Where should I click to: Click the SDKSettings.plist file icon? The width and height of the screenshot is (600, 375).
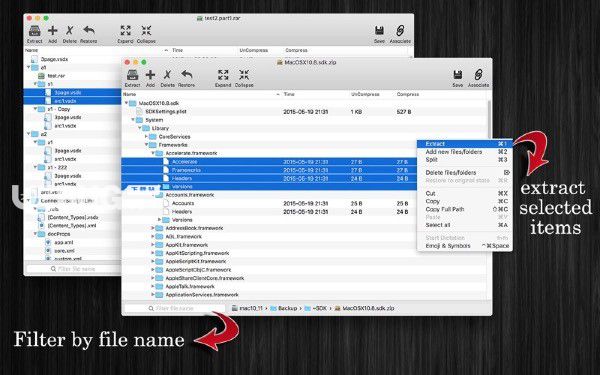140,112
